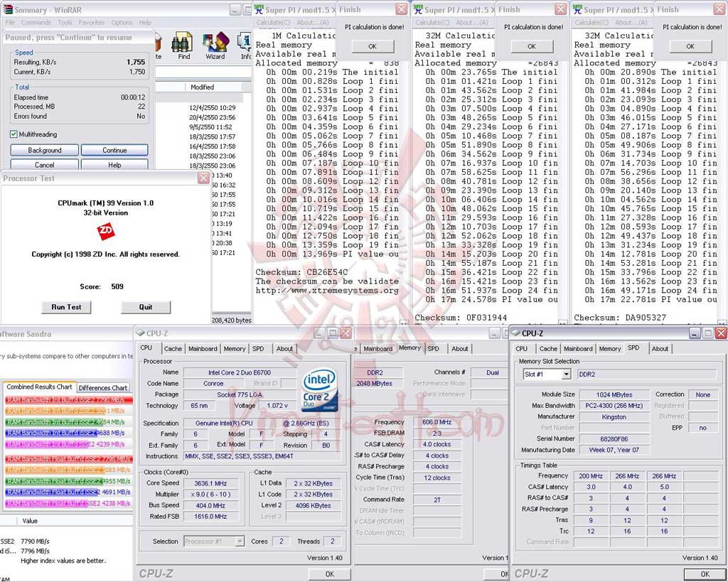Screen dimensions: 728x582
Task: Click the Intel Core 2 Duo logo in CPU-Z
Action: click(319, 390)
